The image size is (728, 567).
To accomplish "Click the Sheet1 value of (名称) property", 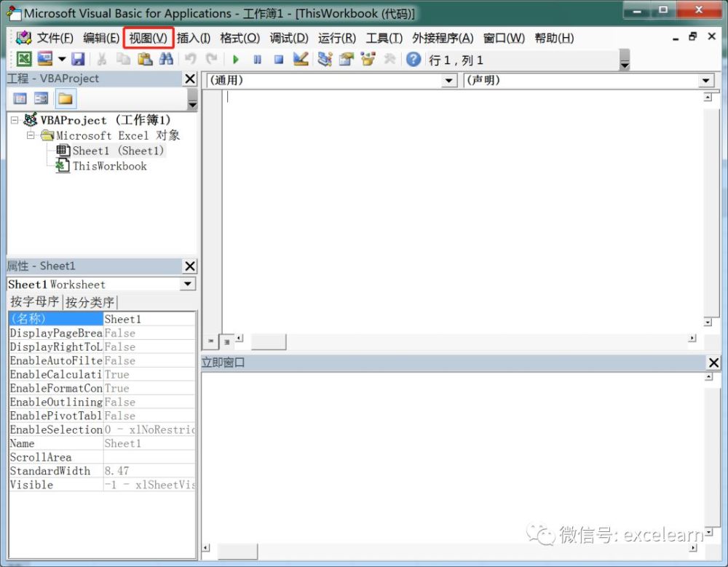I will click(149, 319).
